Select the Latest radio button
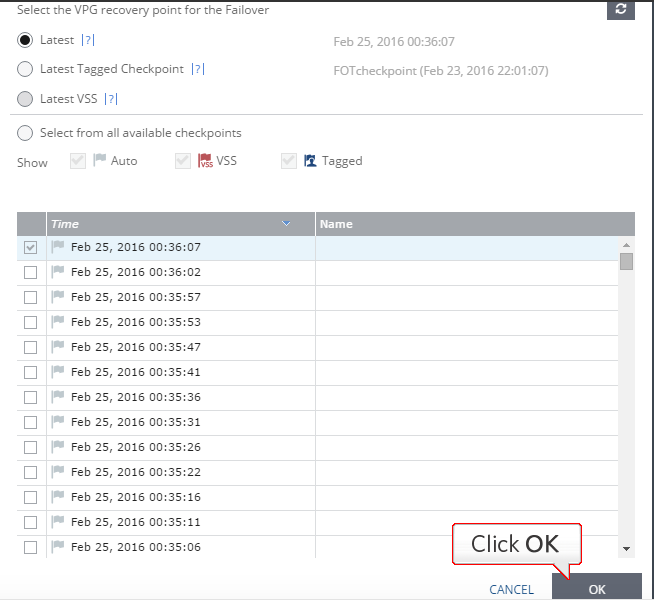The width and height of the screenshot is (654, 600). 25,40
